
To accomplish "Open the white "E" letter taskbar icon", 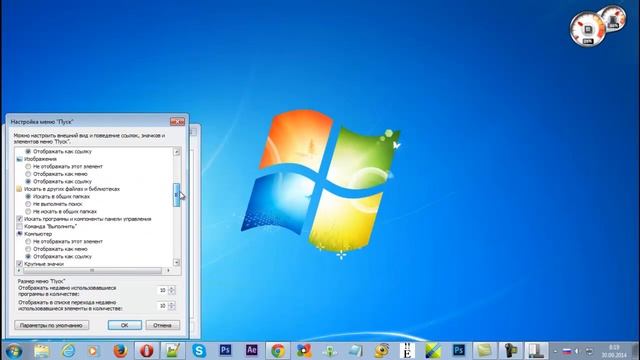I will pyautogui.click(x=407, y=351).
